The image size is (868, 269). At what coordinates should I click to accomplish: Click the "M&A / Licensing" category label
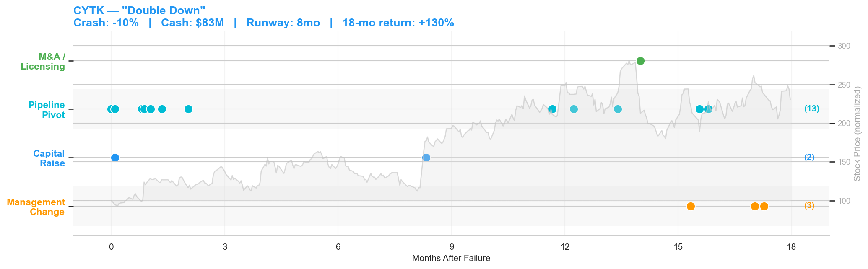[x=43, y=62]
